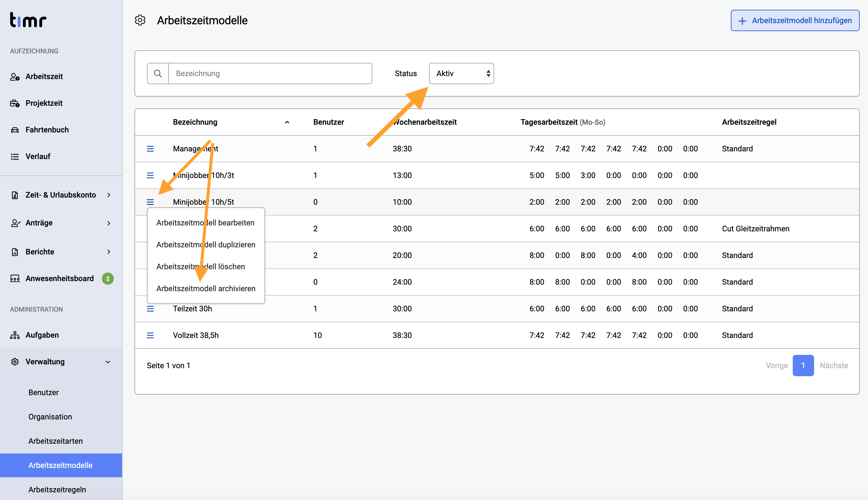Image resolution: width=868 pixels, height=500 pixels.
Task: Expand Zeit- & Urlaubskonto chevron
Action: 109,195
